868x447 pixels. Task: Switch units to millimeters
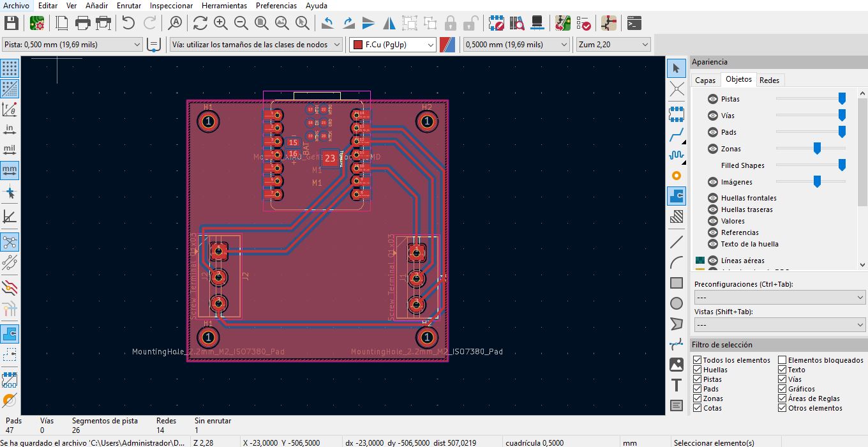coord(10,170)
